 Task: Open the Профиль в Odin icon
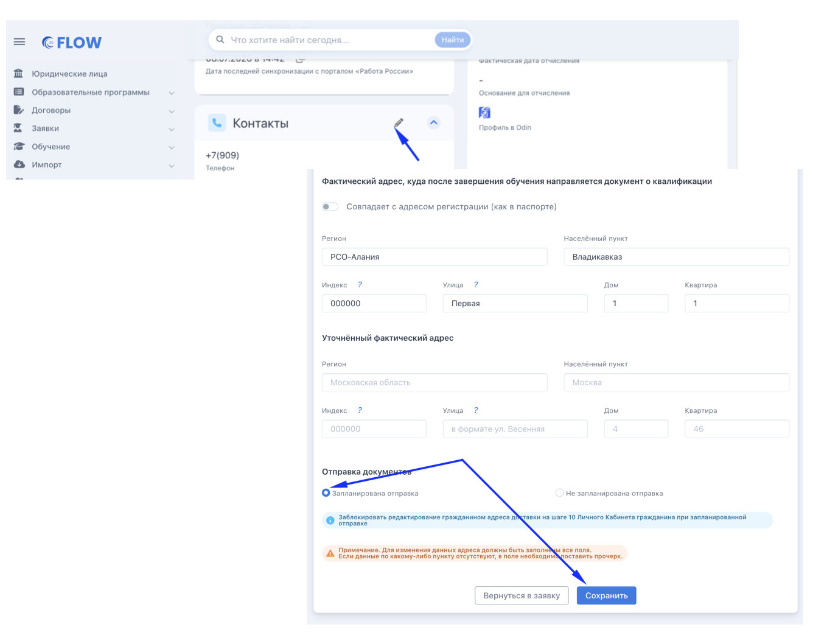[484, 113]
